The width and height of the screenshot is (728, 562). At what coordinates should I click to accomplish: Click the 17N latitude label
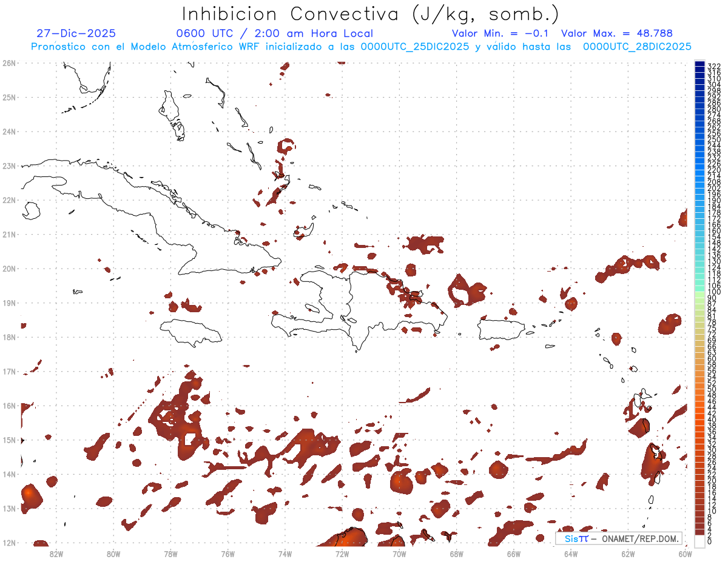(x=9, y=372)
